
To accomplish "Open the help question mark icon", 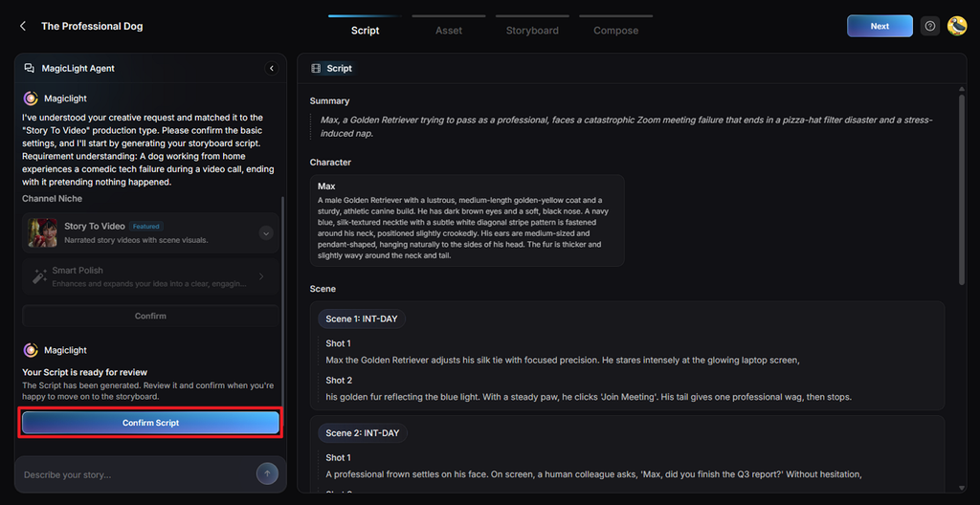I will click(930, 26).
